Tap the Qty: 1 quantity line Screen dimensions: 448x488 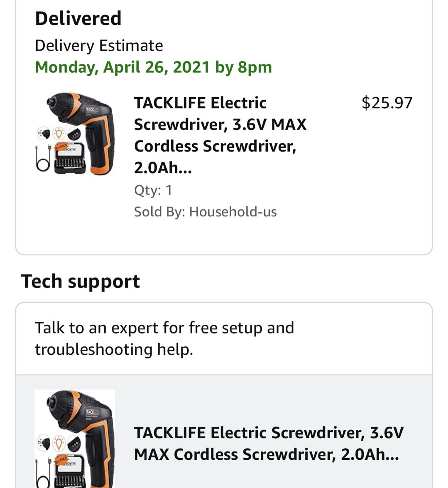tap(153, 190)
